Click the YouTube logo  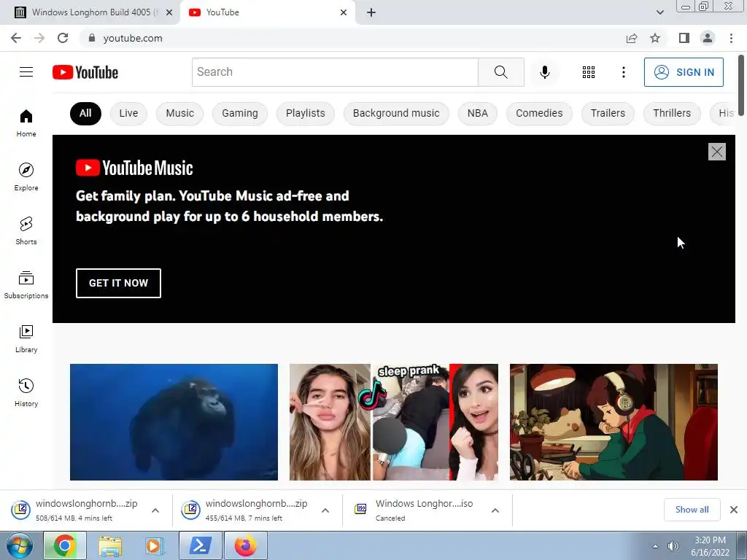(85, 72)
